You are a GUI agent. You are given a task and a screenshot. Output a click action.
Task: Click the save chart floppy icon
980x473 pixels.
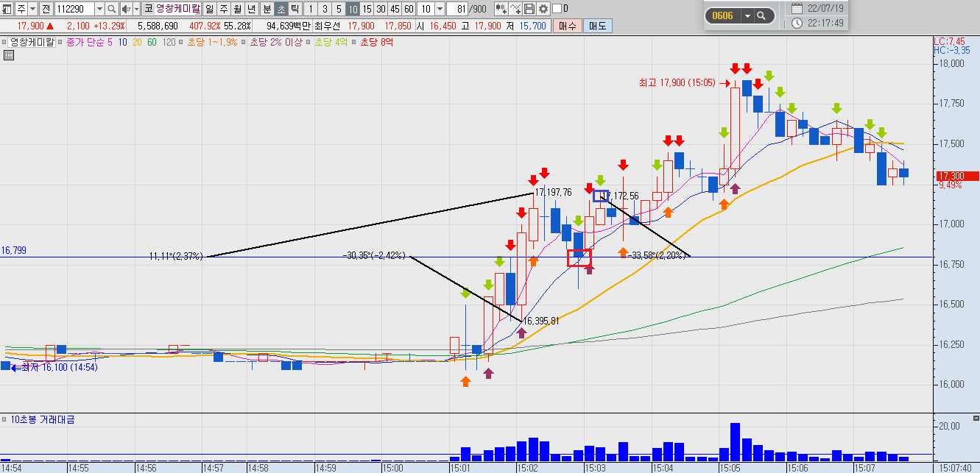pyautogui.click(x=529, y=9)
